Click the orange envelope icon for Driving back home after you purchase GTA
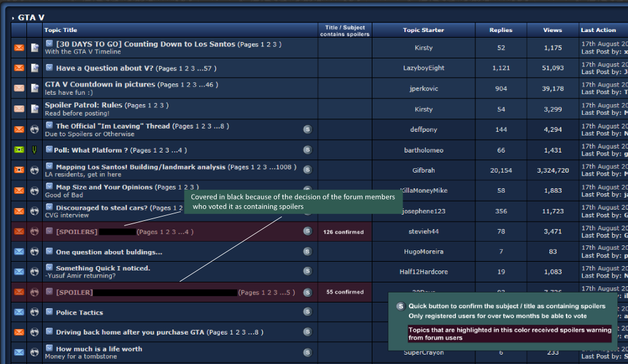 point(19,332)
